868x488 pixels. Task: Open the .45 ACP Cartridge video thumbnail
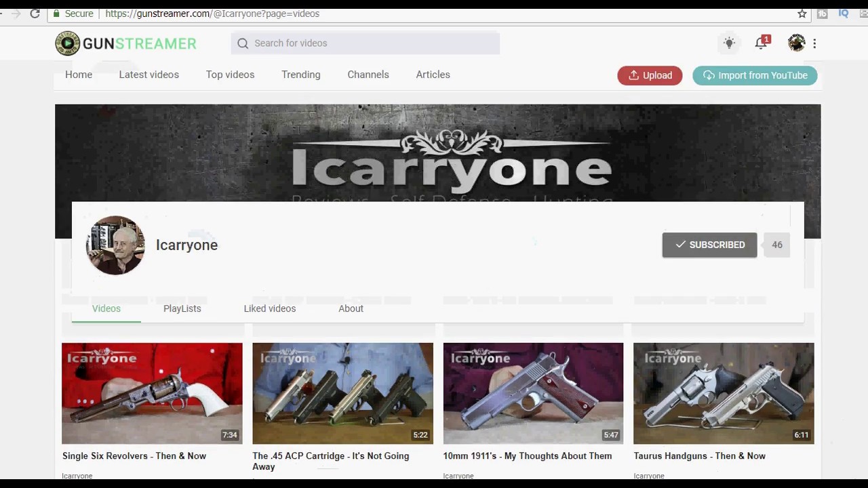pyautogui.click(x=342, y=394)
